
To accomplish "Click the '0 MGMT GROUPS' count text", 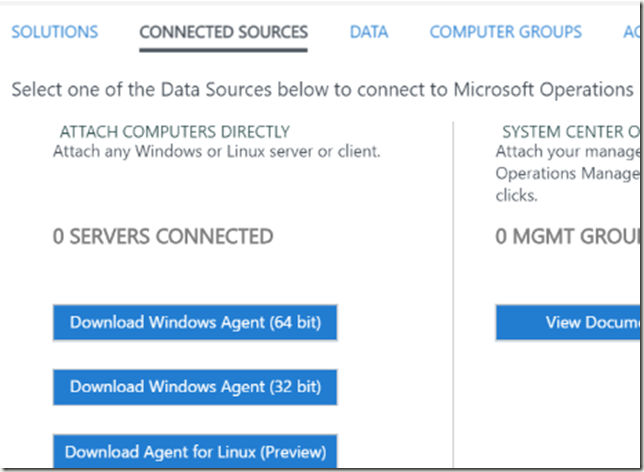I will 568,237.
